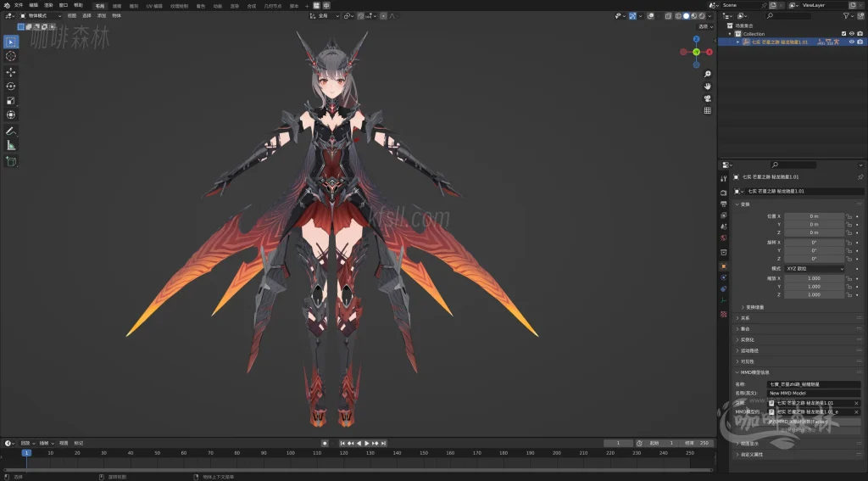Activate the Rotate tool

click(10, 86)
